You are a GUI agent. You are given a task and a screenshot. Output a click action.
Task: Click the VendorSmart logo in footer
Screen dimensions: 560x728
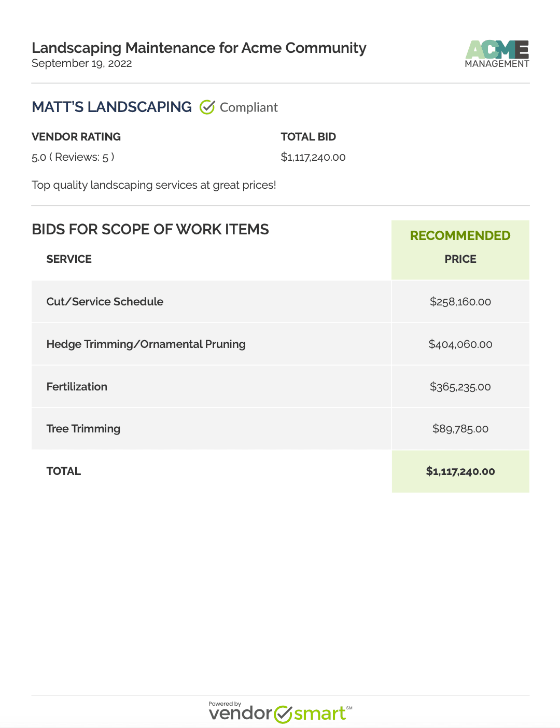pos(280,712)
